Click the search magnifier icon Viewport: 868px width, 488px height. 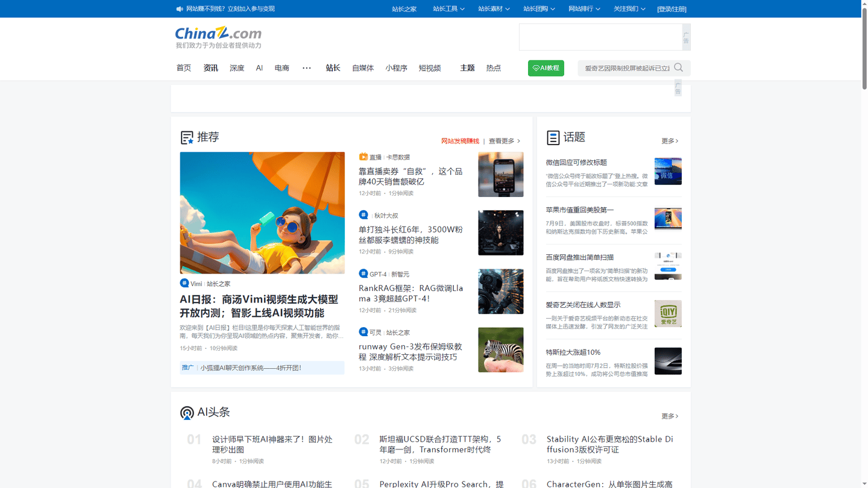coord(679,67)
